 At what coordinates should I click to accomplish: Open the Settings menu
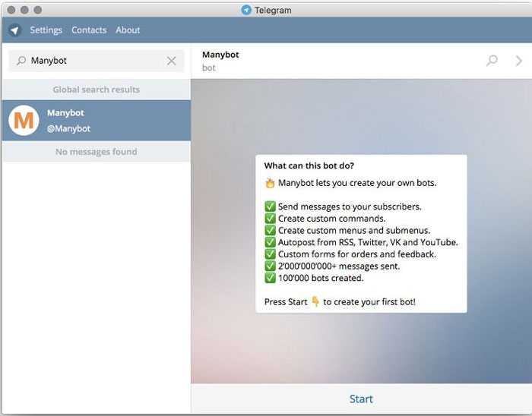coord(46,30)
